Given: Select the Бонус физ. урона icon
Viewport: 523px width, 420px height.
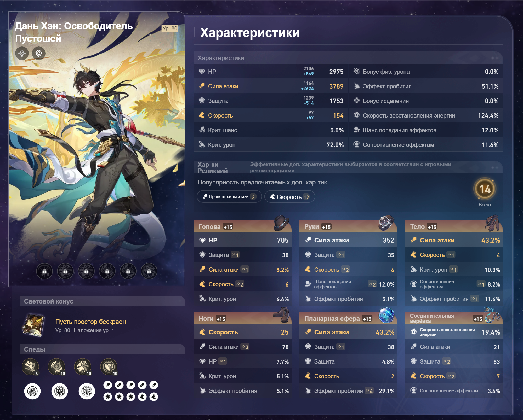Looking at the screenshot, I should (x=357, y=72).
